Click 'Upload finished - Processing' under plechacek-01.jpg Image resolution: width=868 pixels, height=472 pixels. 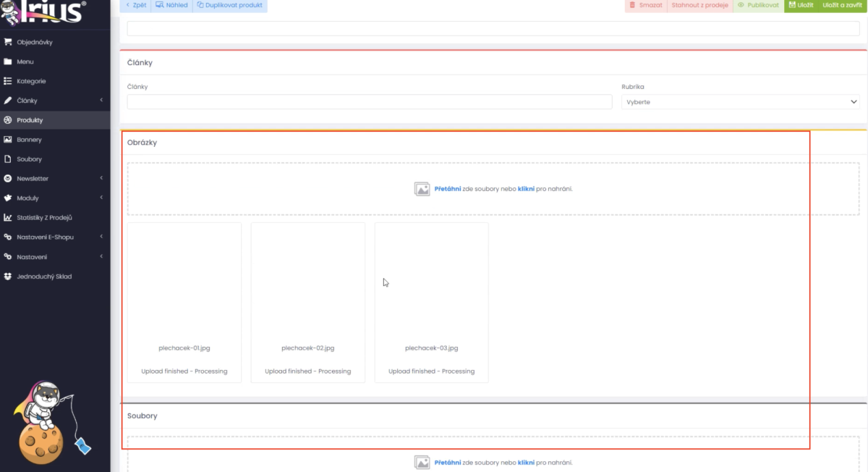point(184,371)
